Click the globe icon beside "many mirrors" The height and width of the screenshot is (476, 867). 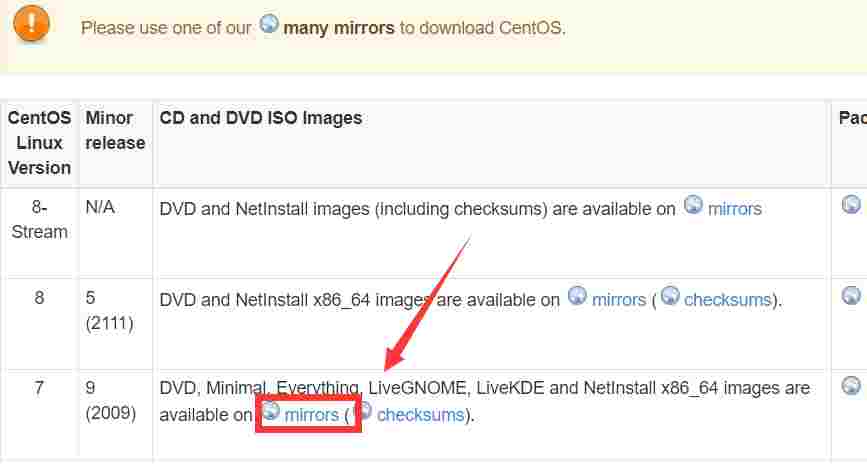click(x=269, y=25)
